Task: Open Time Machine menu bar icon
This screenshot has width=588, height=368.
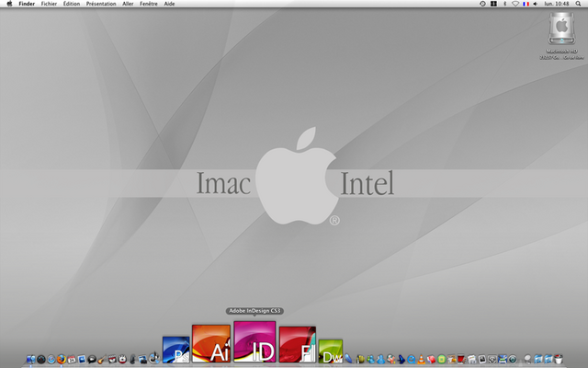Action: [482, 4]
